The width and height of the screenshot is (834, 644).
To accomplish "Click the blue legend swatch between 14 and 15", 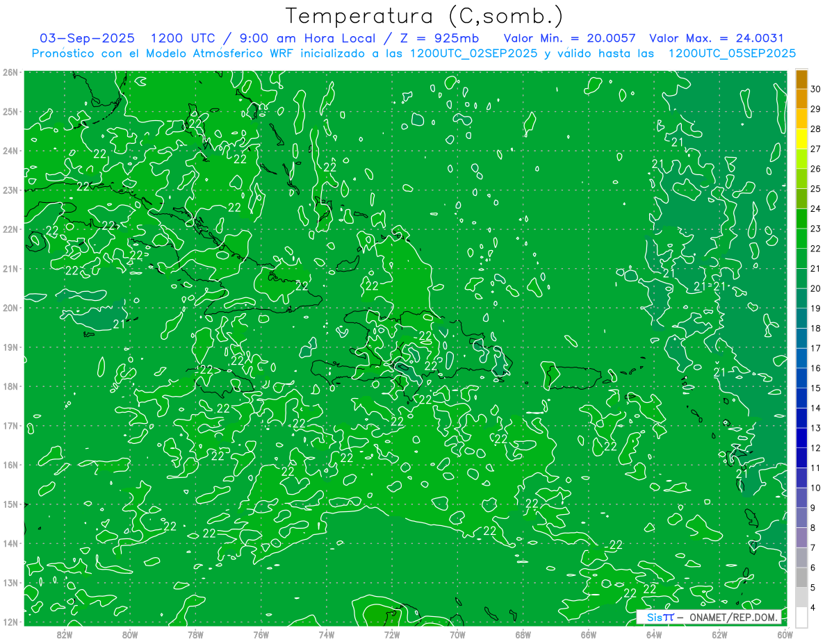I will coord(801,398).
